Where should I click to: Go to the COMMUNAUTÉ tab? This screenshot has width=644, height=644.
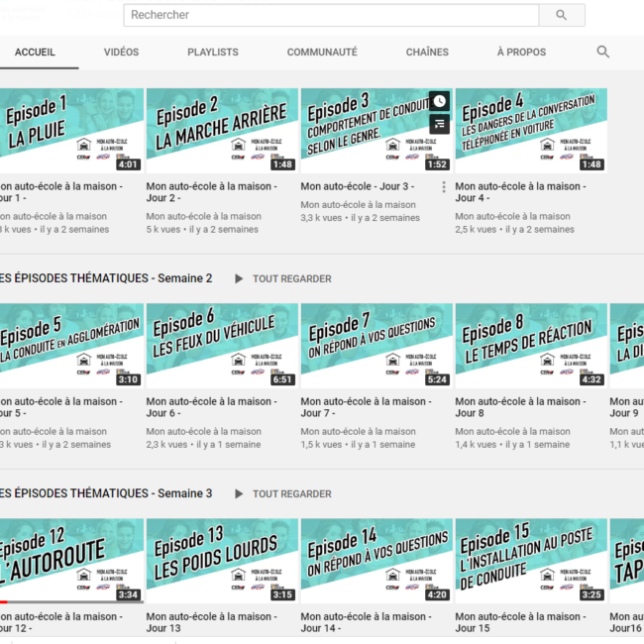coord(322,53)
